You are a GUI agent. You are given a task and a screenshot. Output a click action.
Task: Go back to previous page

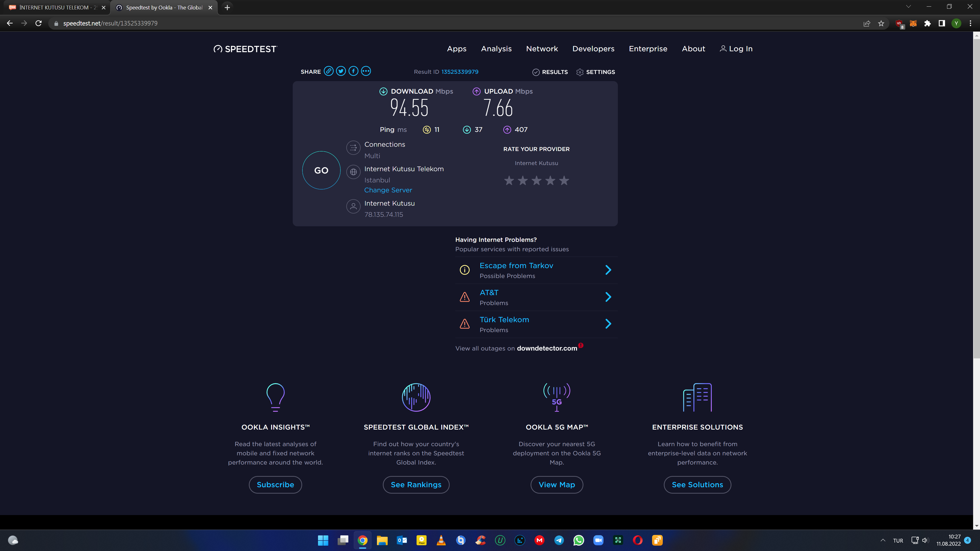10,23
